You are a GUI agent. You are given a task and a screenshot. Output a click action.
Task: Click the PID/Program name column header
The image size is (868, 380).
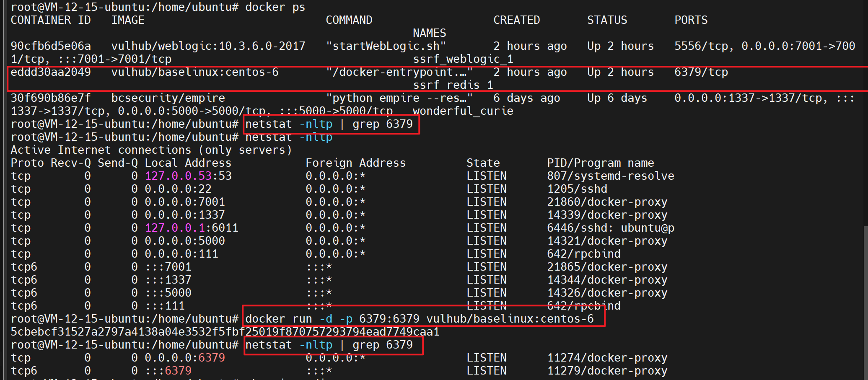(x=600, y=163)
